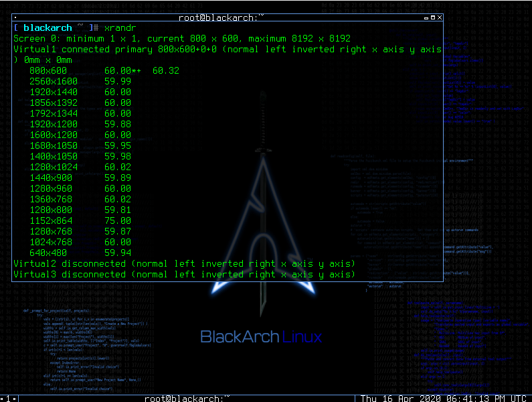Click the 75.00 refresh rate value

tap(117, 221)
